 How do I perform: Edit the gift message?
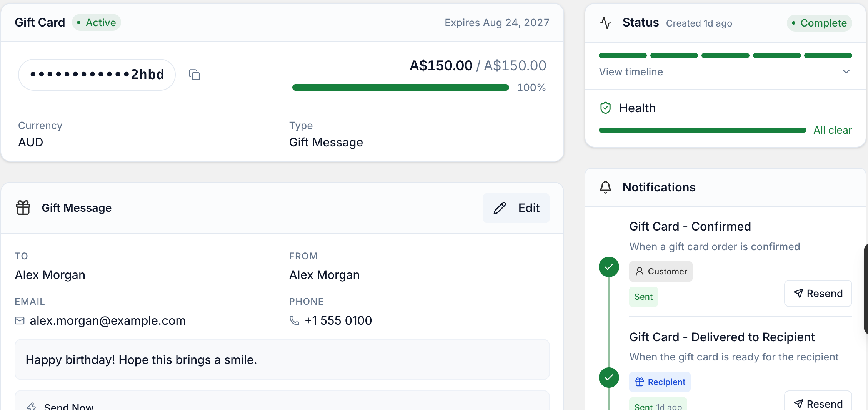(516, 208)
